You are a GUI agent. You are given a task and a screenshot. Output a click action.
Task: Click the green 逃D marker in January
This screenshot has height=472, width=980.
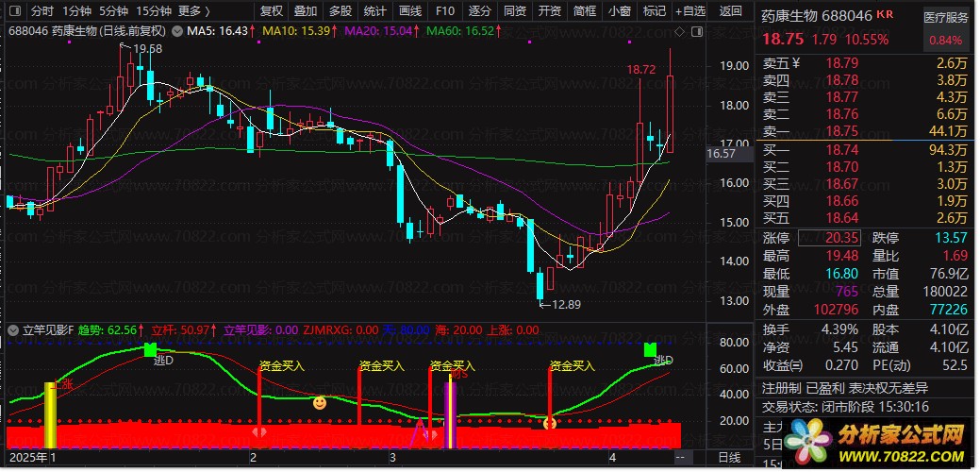tap(151, 350)
